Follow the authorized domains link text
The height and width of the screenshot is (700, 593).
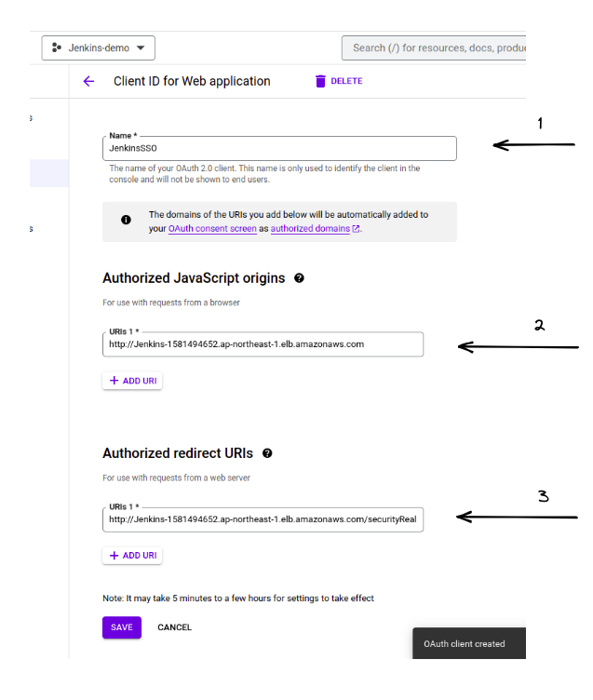(309, 228)
